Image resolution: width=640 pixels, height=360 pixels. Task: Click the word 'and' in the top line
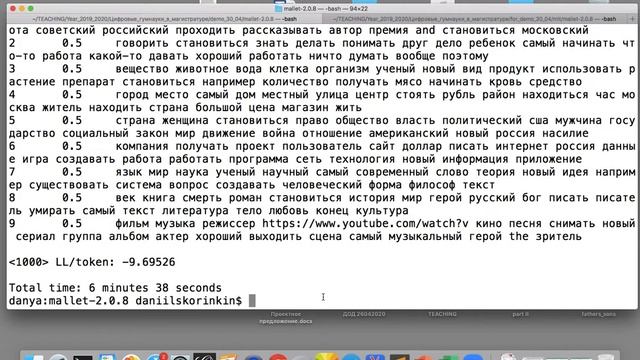[425, 30]
